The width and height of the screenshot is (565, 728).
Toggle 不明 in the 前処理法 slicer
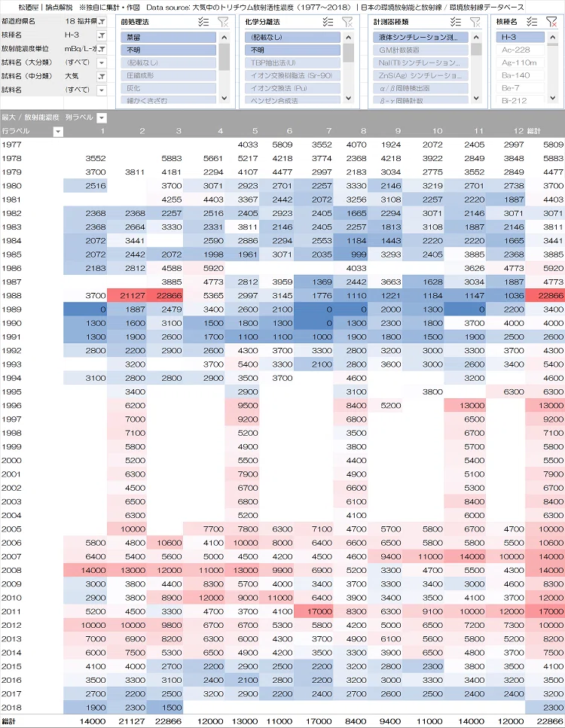click(169, 50)
